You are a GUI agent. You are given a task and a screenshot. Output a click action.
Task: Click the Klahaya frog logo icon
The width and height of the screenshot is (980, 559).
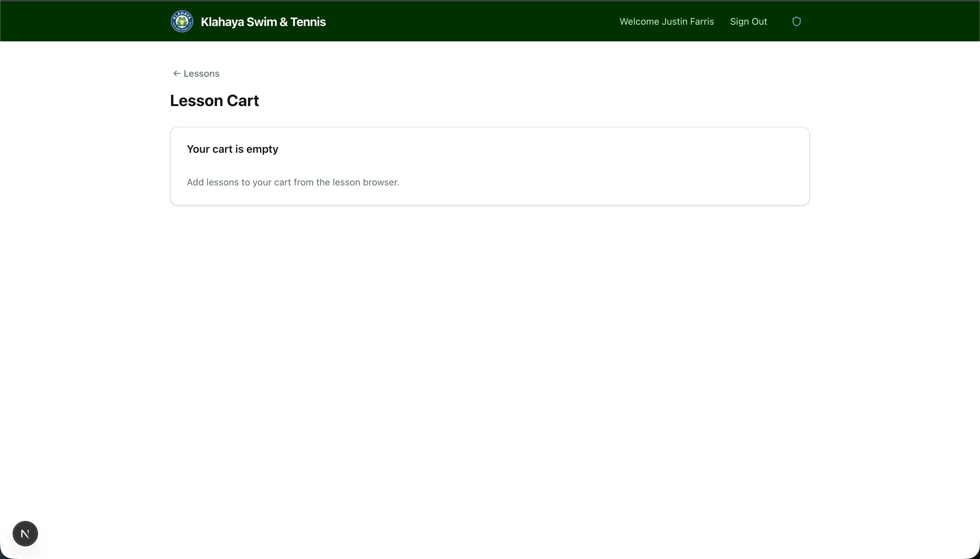[x=182, y=21]
